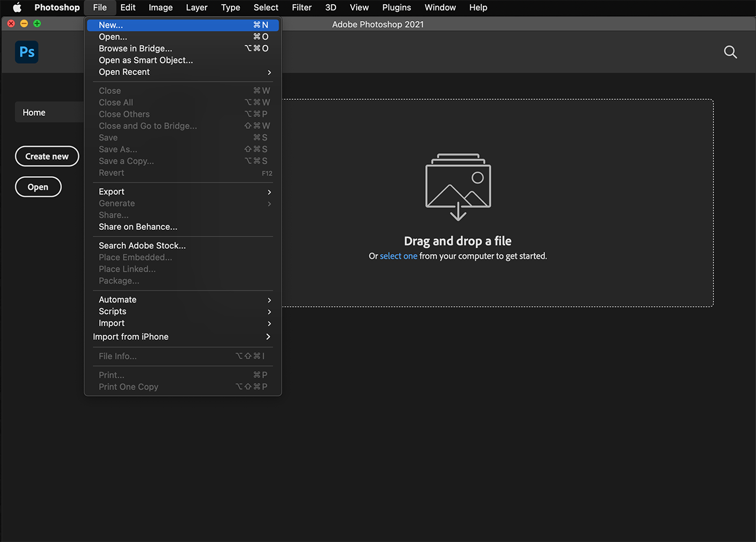Open the search magnifier icon
Screen dimensions: 756x542
point(731,52)
